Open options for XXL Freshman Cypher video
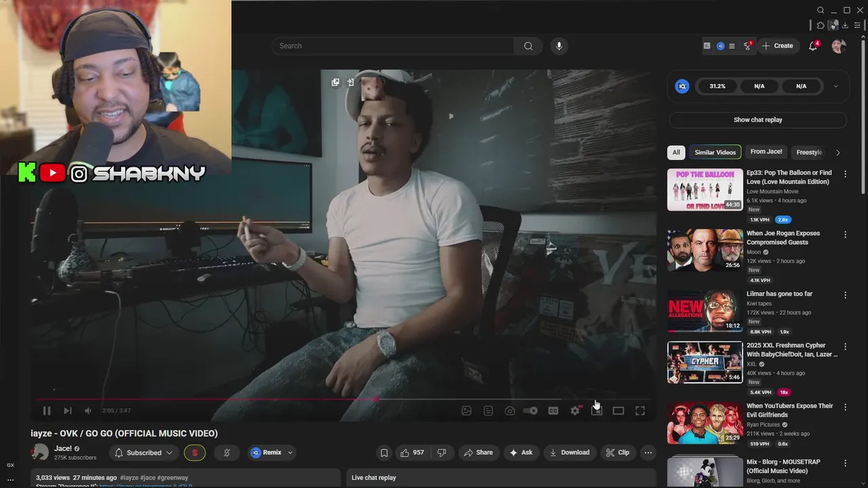Viewport: 868px width, 488px height. (845, 346)
